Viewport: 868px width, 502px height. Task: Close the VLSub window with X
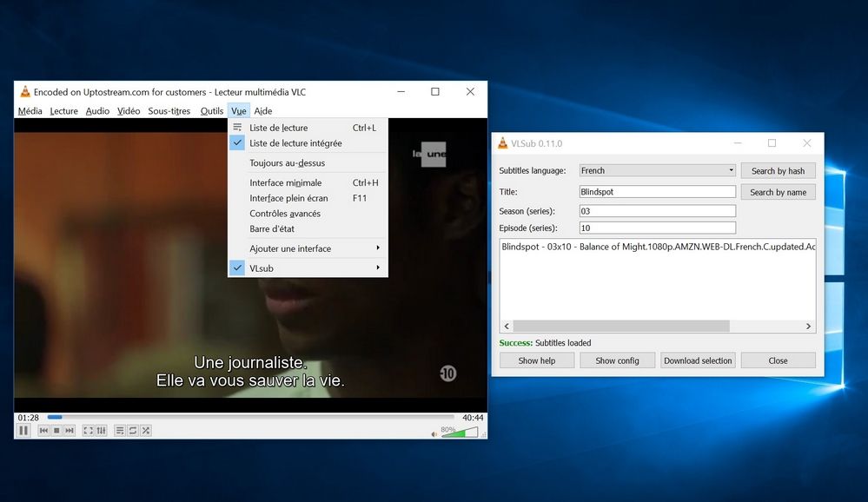click(807, 143)
